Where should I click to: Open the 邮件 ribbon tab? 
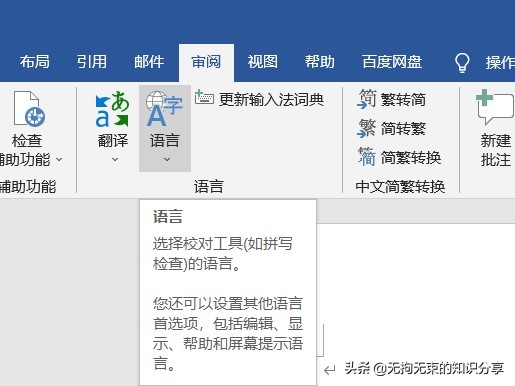pyautogui.click(x=149, y=62)
